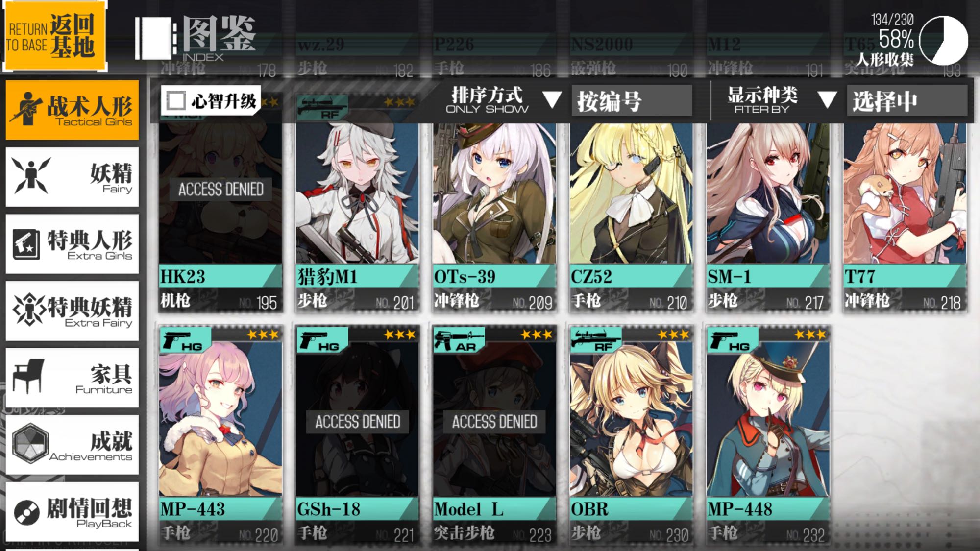Expand the 显示种类 filter arrow
980x551 pixels.
pos(827,100)
